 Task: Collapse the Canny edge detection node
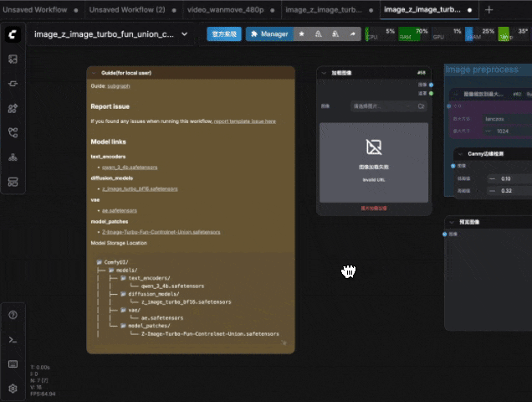(458, 154)
